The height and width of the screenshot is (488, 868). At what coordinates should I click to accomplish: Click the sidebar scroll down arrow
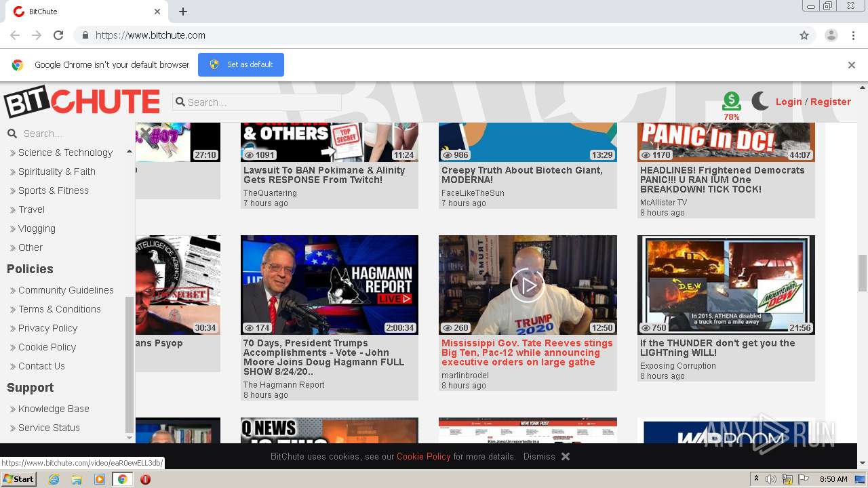(x=130, y=438)
